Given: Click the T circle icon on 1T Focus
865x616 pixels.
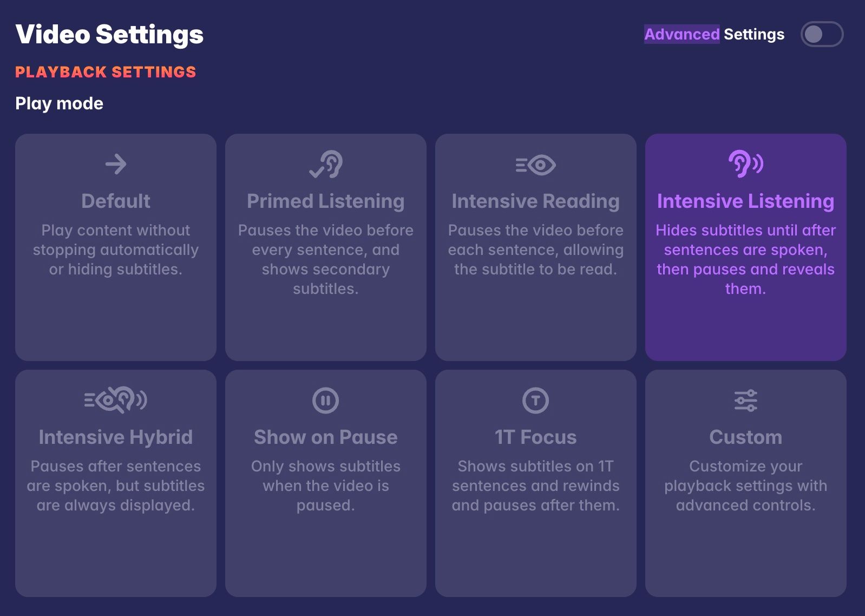Looking at the screenshot, I should [535, 399].
